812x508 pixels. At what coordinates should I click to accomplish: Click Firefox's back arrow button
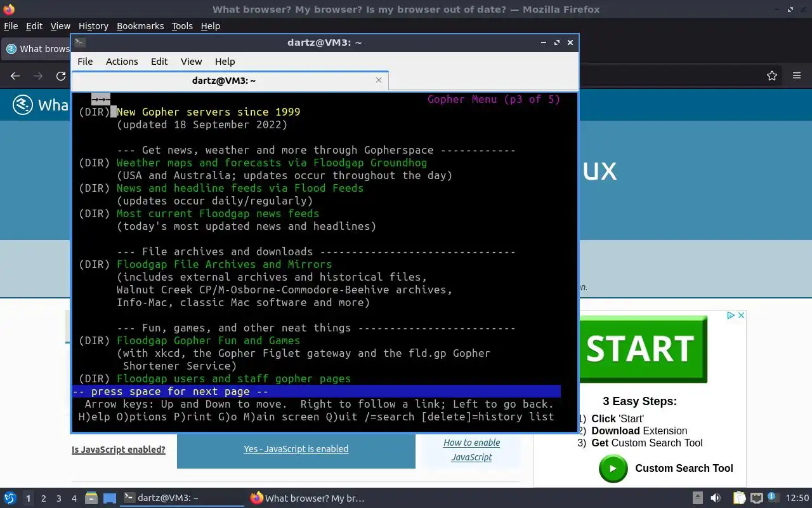coord(15,76)
